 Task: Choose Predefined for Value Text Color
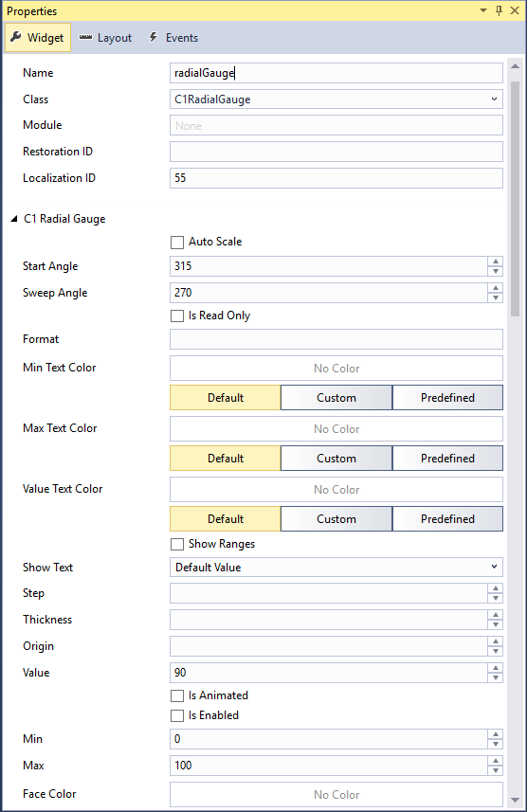(447, 519)
